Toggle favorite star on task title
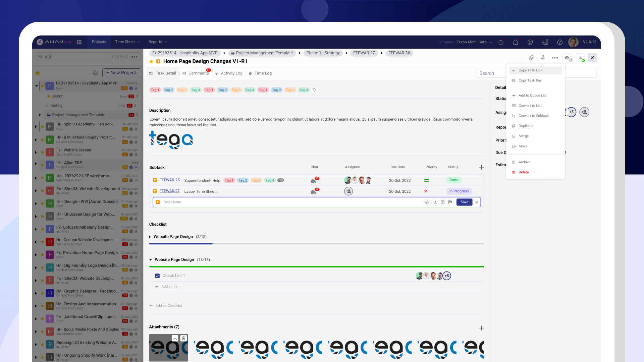 point(151,61)
